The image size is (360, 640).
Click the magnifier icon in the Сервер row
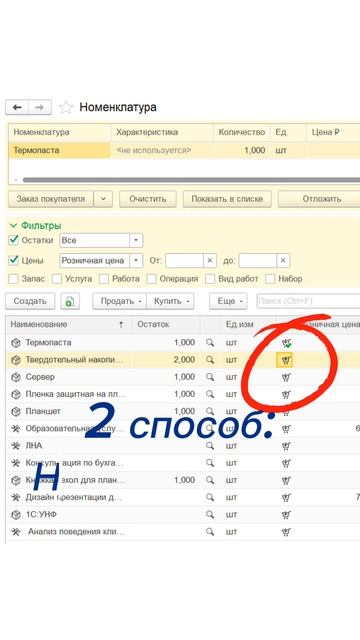pyautogui.click(x=210, y=377)
